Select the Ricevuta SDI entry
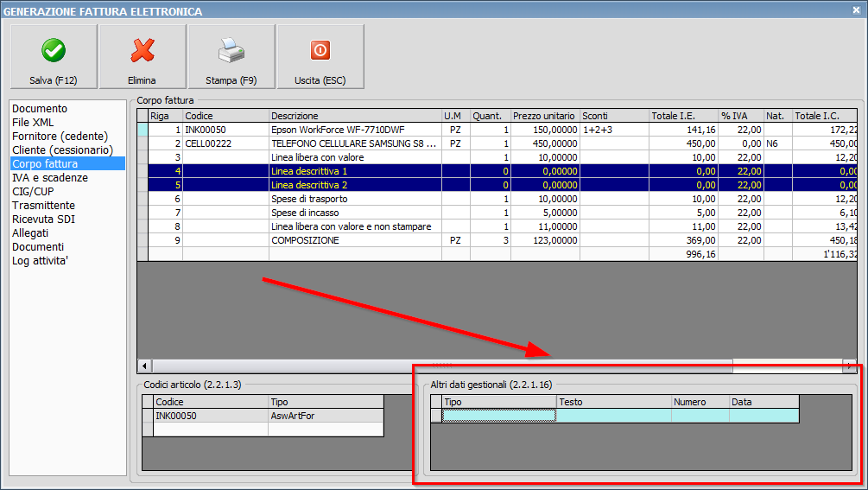This screenshot has width=868, height=490. coord(44,220)
